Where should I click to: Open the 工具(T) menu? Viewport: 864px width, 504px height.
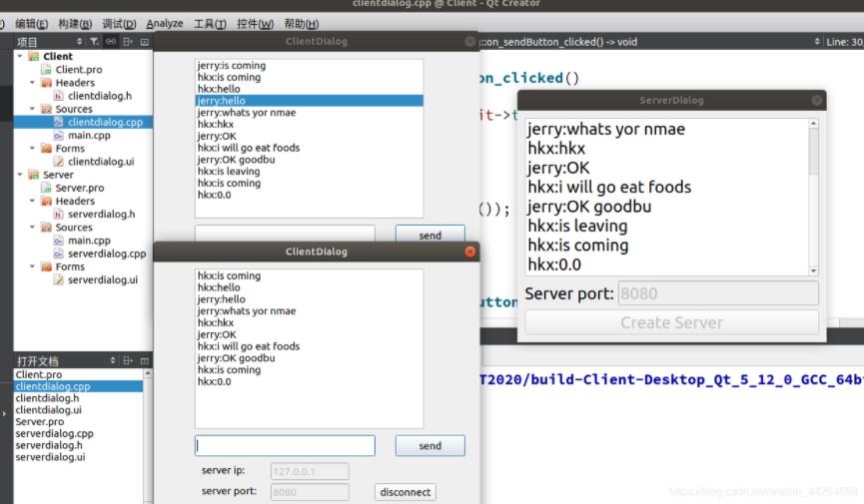click(x=210, y=24)
